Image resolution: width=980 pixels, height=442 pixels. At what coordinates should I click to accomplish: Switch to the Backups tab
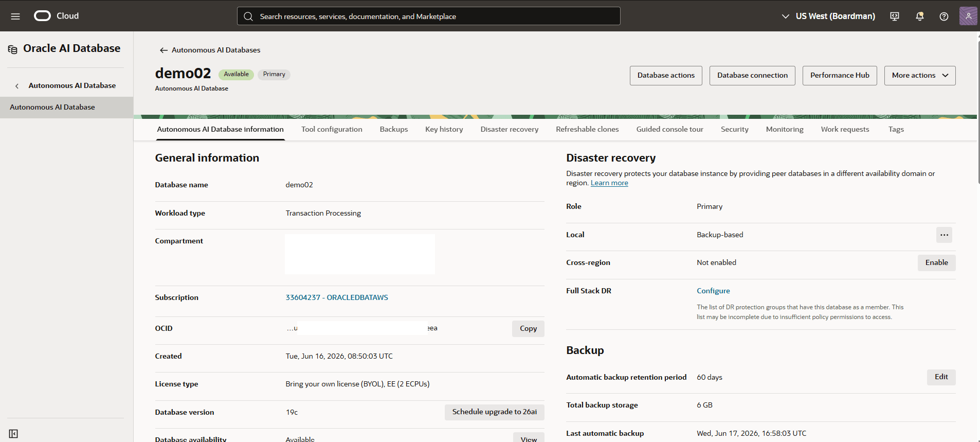click(x=394, y=130)
